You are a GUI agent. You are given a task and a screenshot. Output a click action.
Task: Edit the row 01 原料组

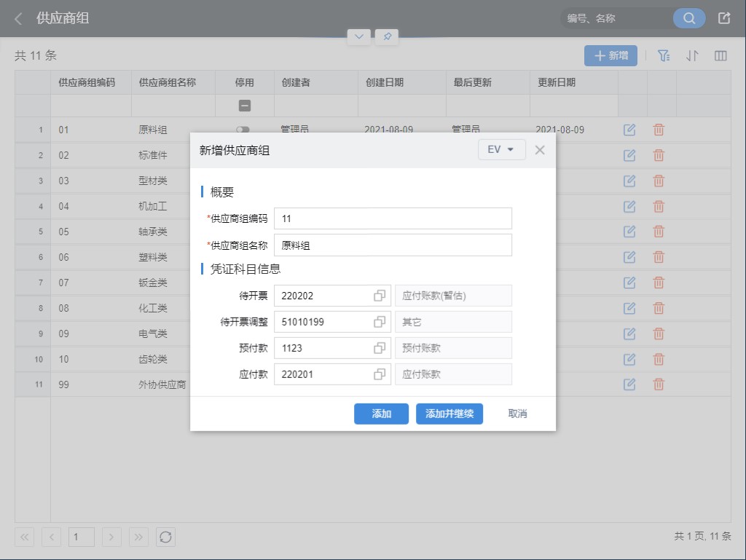[x=629, y=130]
